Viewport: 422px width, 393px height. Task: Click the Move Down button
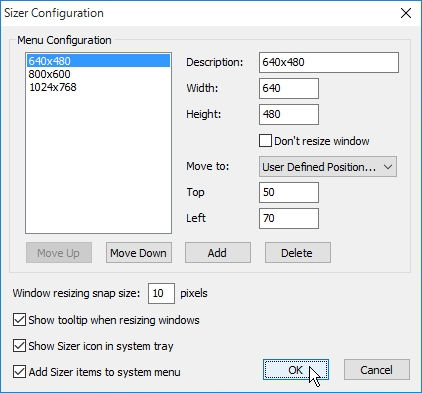(139, 253)
